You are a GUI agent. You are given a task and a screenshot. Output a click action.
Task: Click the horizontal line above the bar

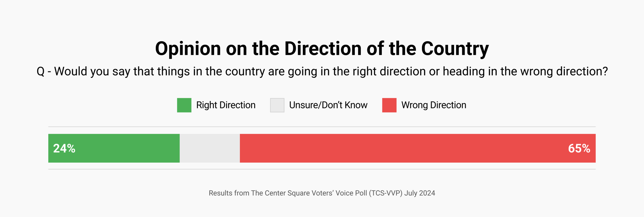tap(322, 127)
